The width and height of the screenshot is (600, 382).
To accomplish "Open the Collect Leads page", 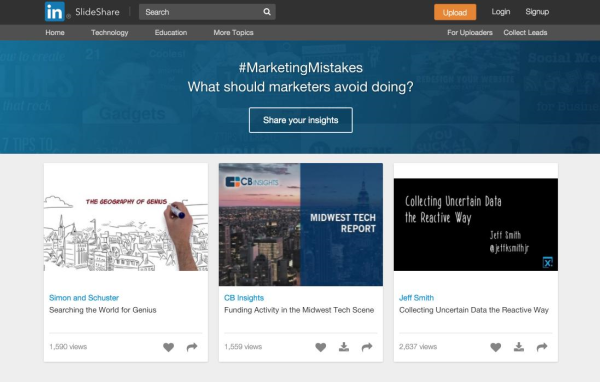I will 525,33.
